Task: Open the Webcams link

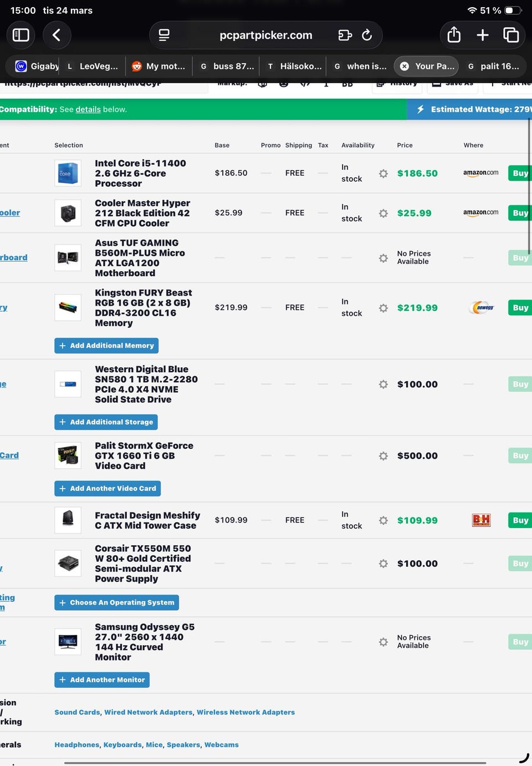Action: point(222,745)
